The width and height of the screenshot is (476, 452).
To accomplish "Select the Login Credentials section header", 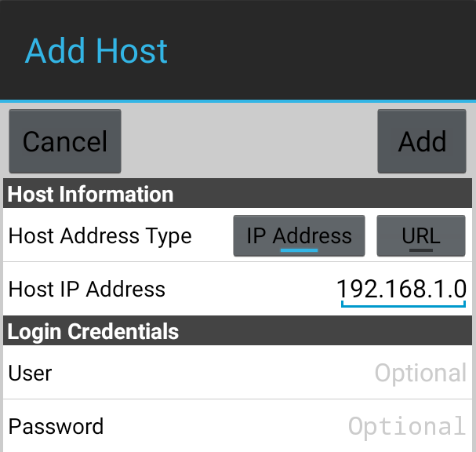I will pyautogui.click(x=238, y=330).
